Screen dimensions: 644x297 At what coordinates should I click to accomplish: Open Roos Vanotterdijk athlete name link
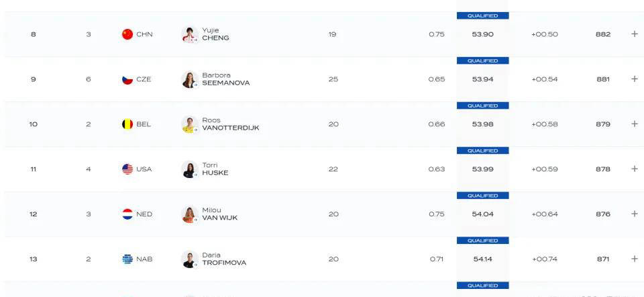pyautogui.click(x=230, y=124)
